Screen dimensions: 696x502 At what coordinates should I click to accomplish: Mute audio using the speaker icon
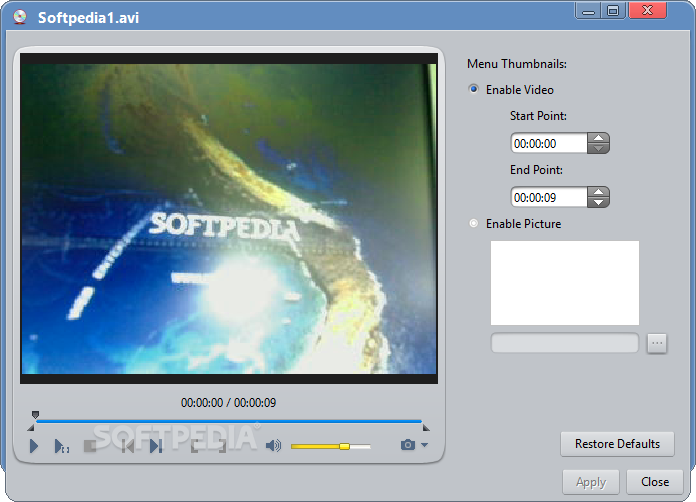tap(273, 445)
